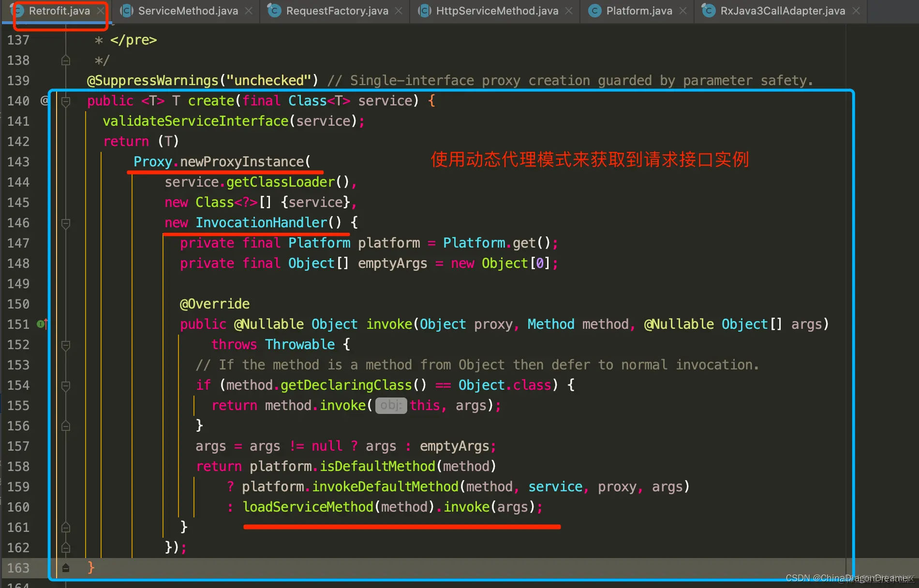Collapse the comment fold marker at line 138
Image resolution: width=919 pixels, height=588 pixels.
(x=66, y=60)
